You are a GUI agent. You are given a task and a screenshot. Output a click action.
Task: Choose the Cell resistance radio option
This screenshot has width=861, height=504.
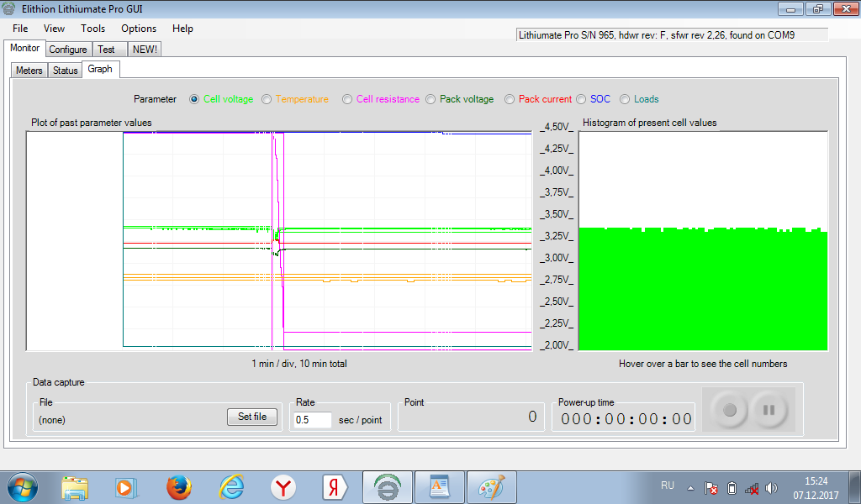click(x=347, y=99)
